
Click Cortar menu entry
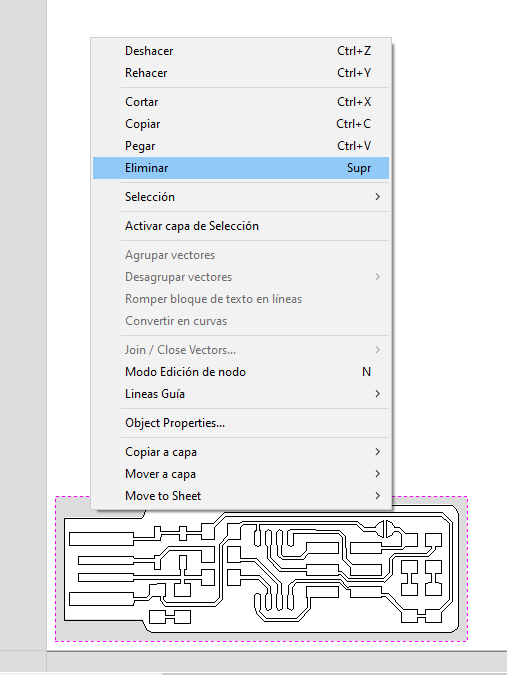[x=241, y=102]
